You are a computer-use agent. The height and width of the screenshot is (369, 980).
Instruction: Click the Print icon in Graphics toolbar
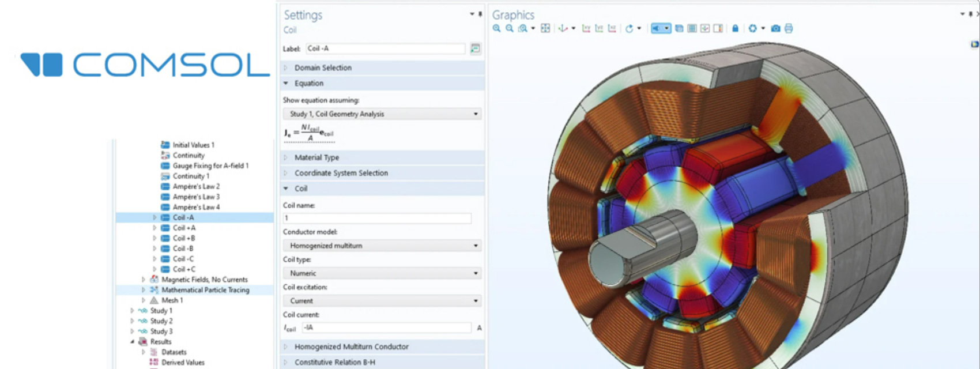[789, 28]
